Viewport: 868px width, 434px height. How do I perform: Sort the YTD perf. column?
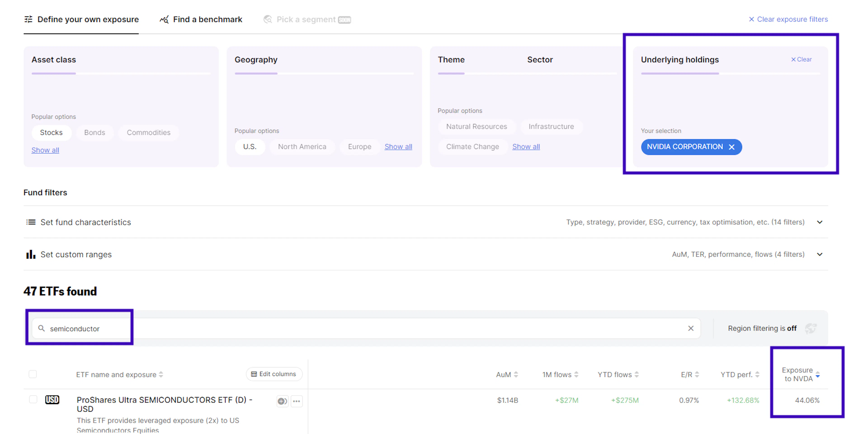(x=757, y=374)
